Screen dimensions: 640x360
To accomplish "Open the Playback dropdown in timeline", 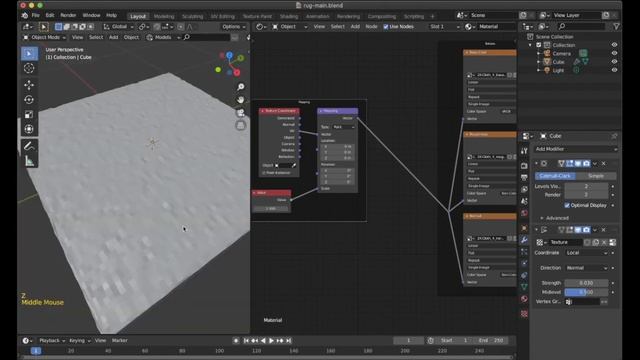I will pos(52,340).
